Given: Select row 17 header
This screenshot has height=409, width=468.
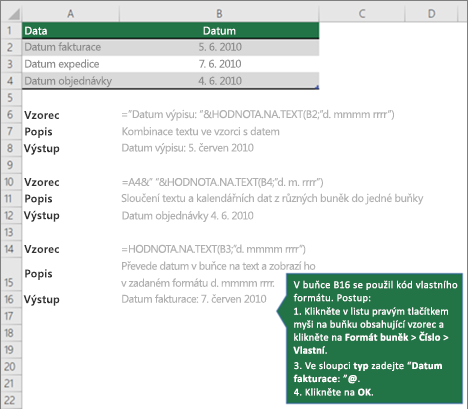Looking at the screenshot, I should point(11,316).
